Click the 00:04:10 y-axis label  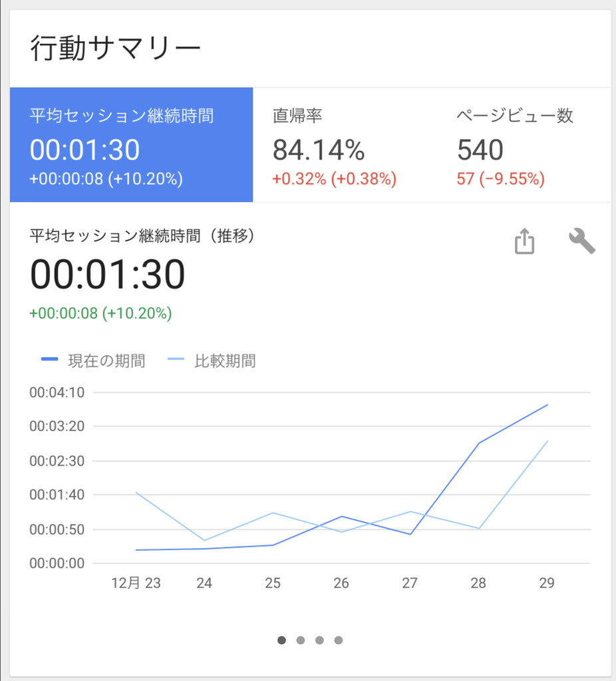(57, 392)
